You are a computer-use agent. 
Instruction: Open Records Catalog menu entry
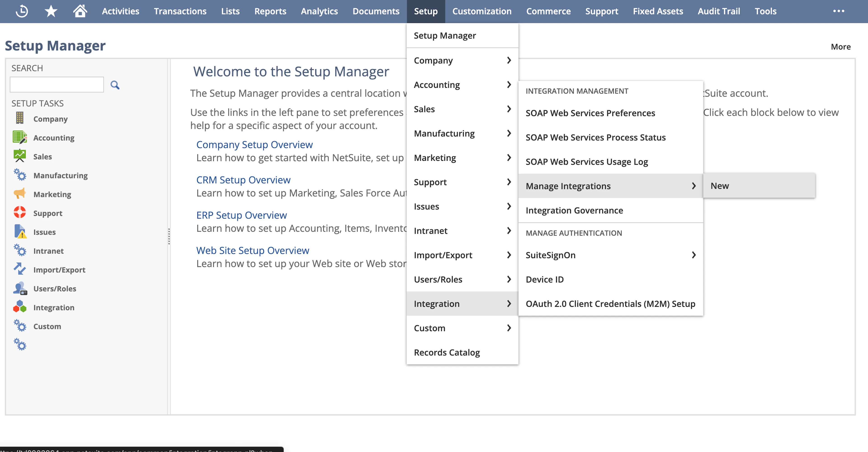click(462, 352)
